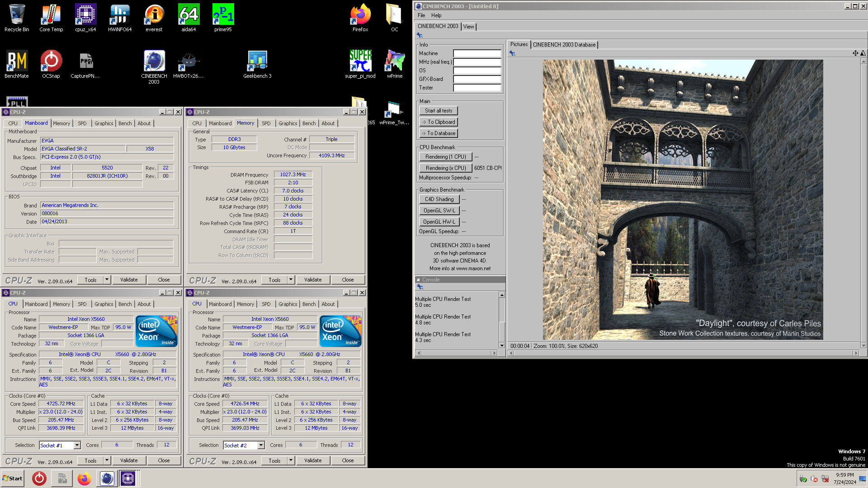Screen dimensions: 868x488
Task: Click the picture panel vertical scrollbar
Action: 863,203
